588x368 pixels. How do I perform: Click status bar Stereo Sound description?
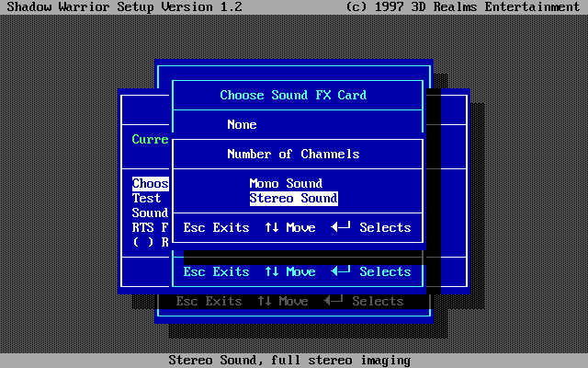[289, 360]
